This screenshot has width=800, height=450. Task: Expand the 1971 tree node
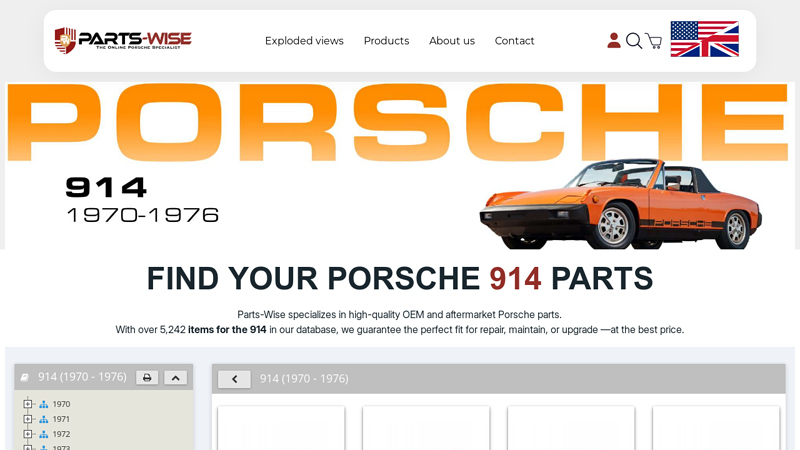point(28,419)
